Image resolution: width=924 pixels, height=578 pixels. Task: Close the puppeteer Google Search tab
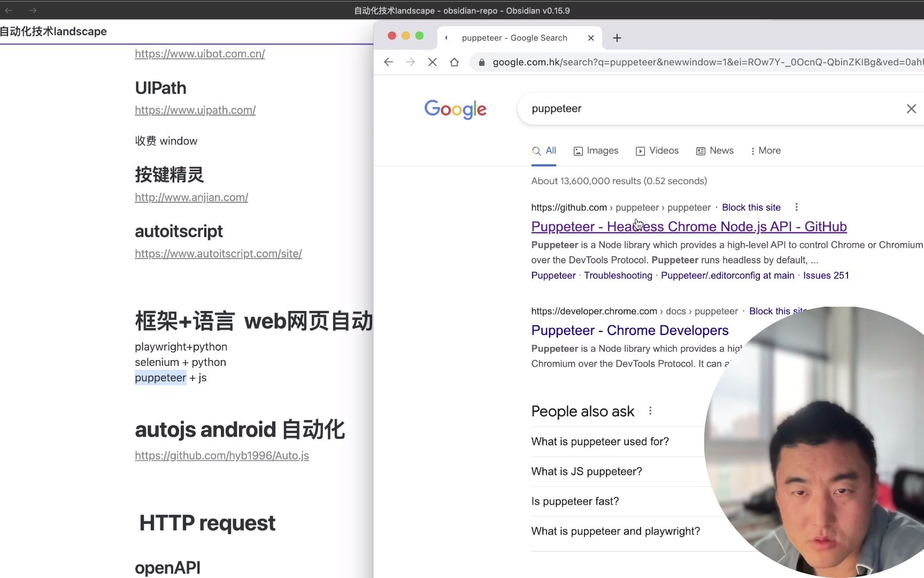coord(591,38)
